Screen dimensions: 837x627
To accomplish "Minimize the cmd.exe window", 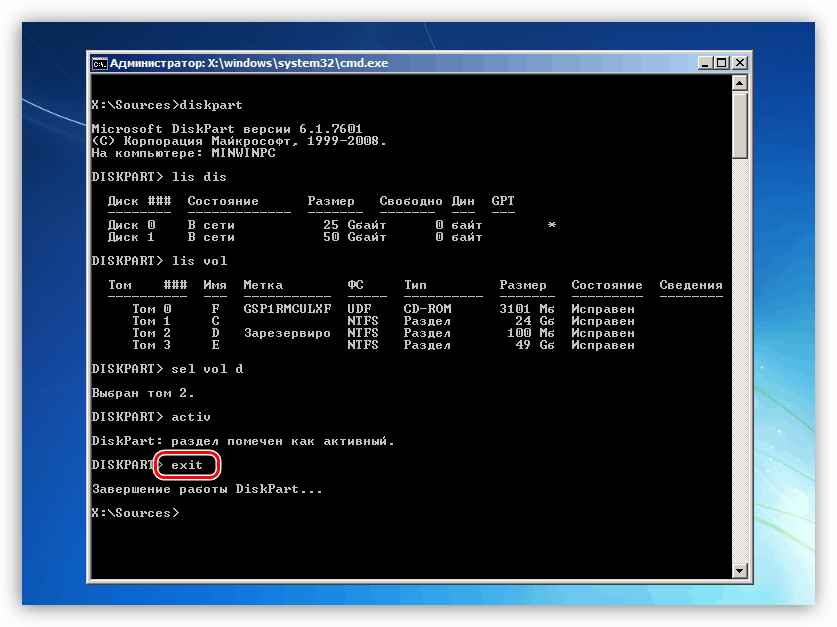I will [705, 63].
